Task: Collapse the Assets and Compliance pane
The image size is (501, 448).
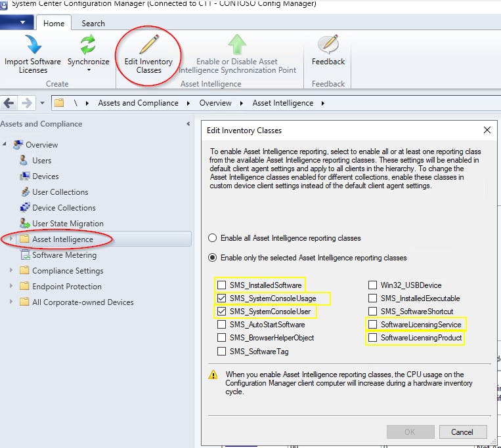Action: tap(188, 123)
